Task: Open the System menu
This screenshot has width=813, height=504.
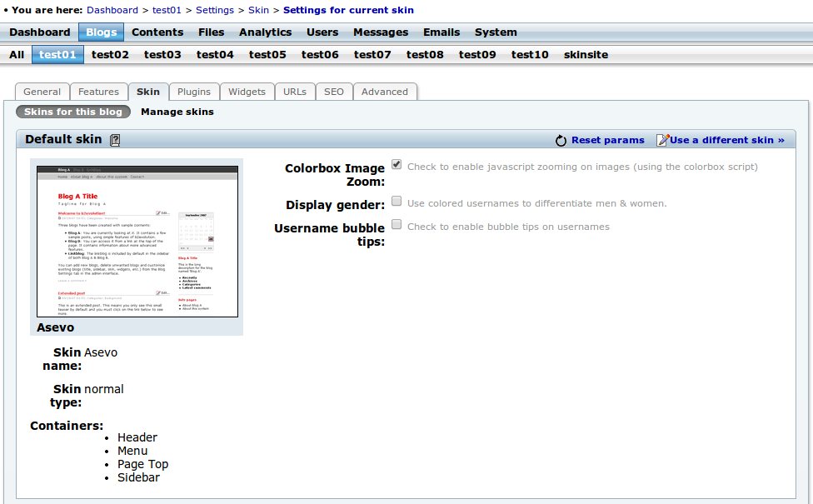Action: pyautogui.click(x=496, y=32)
